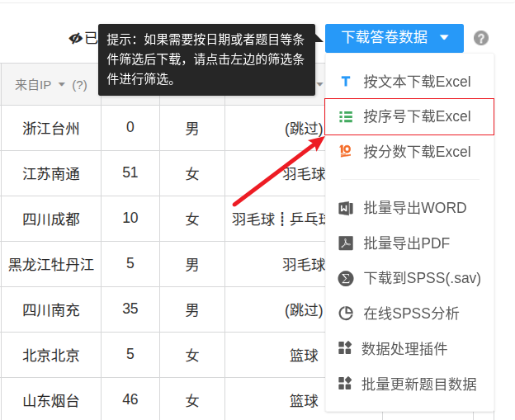This screenshot has height=420, width=515.
Task: Choose 按分数下载Excel
Action: (x=409, y=152)
